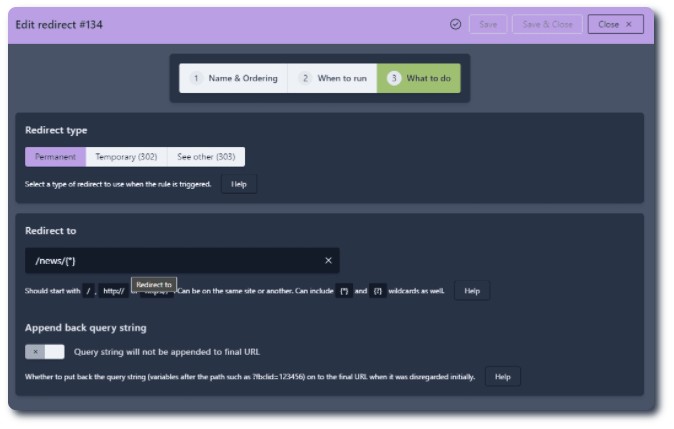Image resolution: width=674 pixels, height=429 pixels.
Task: Click the {*} wildcard tag
Action: tap(344, 291)
